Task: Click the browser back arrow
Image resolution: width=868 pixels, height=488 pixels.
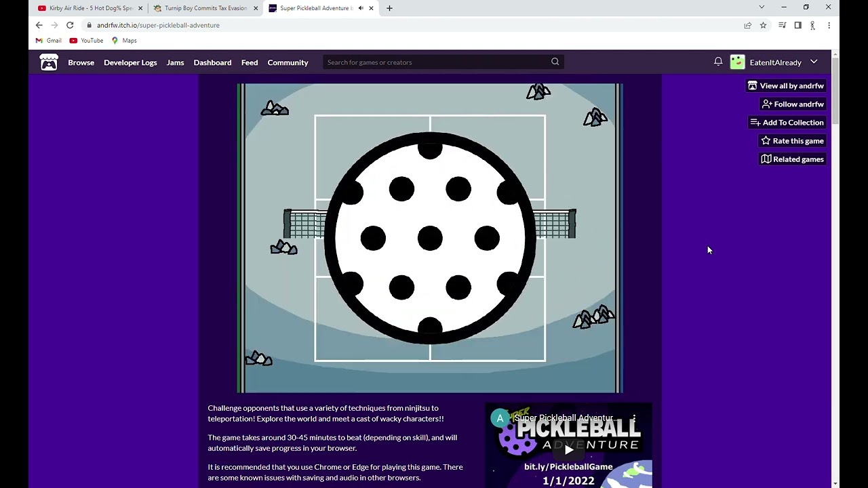Action: 39,25
